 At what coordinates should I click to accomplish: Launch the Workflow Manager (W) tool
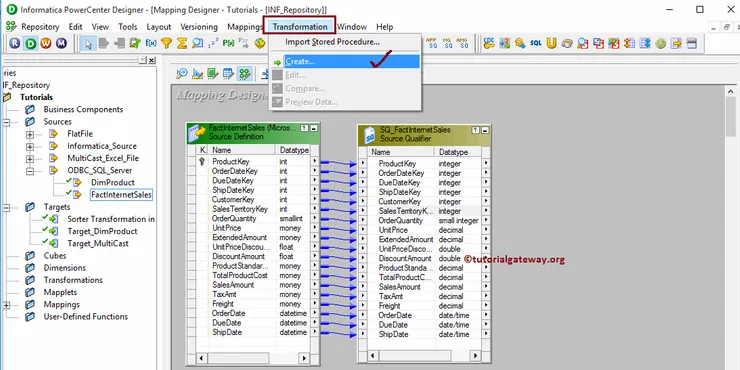click(46, 43)
